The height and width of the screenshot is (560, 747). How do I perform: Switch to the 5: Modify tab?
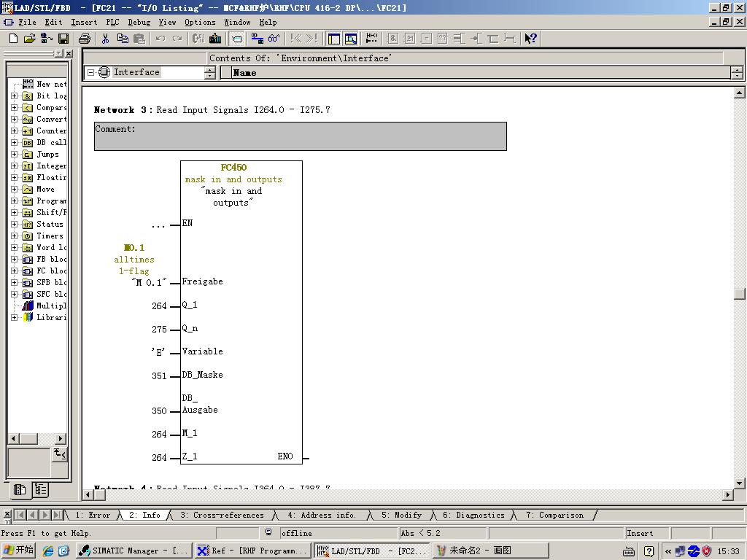402,515
